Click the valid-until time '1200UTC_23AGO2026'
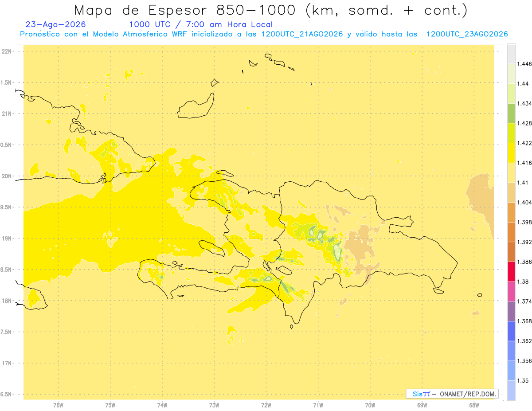This screenshot has height=411, width=532. coord(467,34)
